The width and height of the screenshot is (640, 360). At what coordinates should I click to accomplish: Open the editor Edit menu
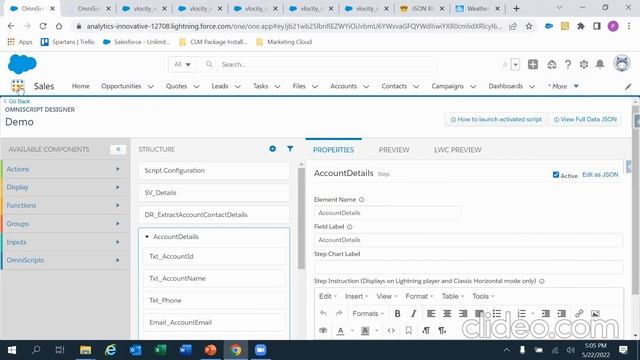(x=328, y=296)
